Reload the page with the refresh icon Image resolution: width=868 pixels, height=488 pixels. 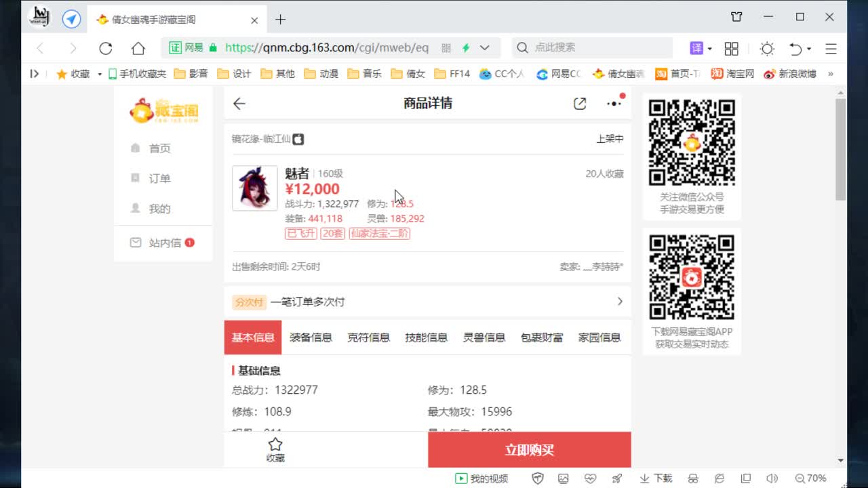click(x=105, y=48)
